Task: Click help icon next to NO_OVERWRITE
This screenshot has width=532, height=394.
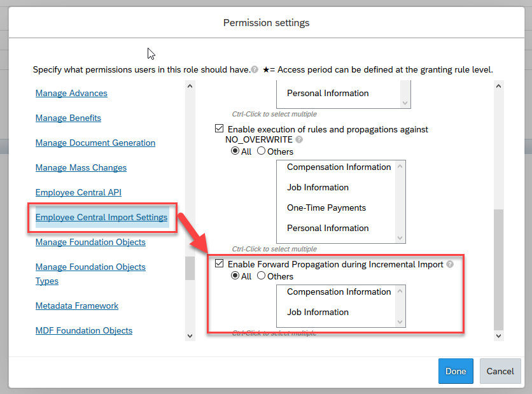Action: tap(299, 139)
